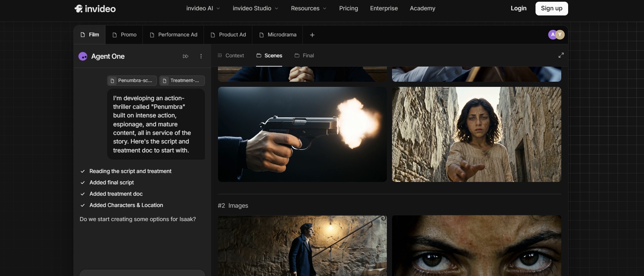The image size is (644, 276).
Task: Click 'Added Characters & Location' step
Action: pyautogui.click(x=122, y=205)
